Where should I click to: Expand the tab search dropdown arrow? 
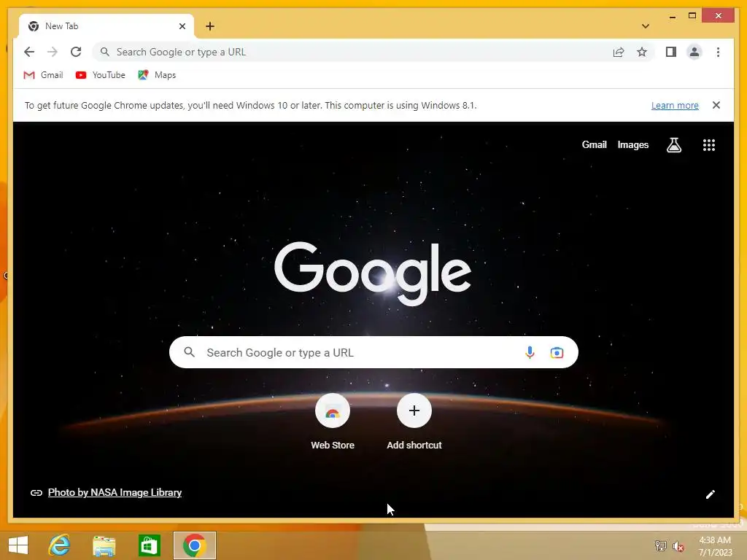click(x=646, y=26)
